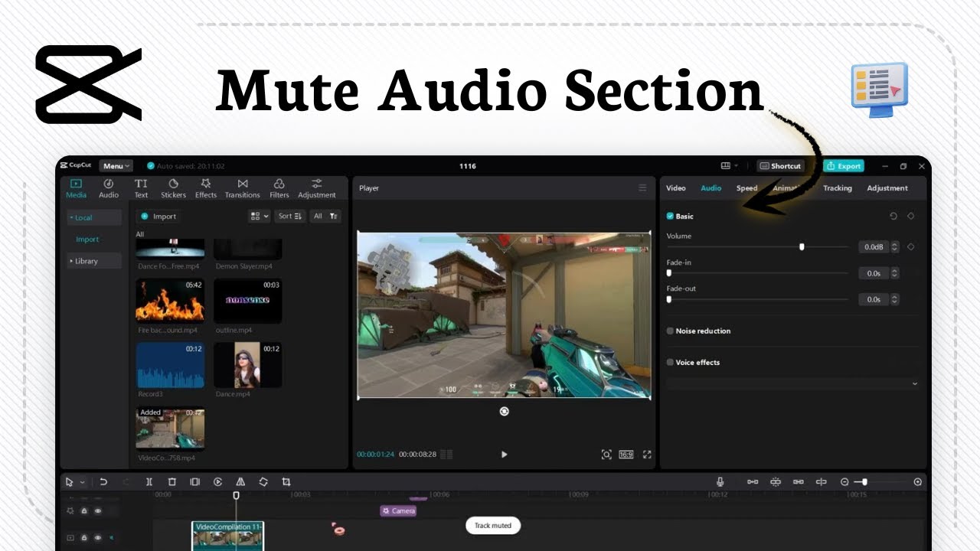Switch to the Tracking tab
The height and width of the screenshot is (551, 980).
point(838,188)
